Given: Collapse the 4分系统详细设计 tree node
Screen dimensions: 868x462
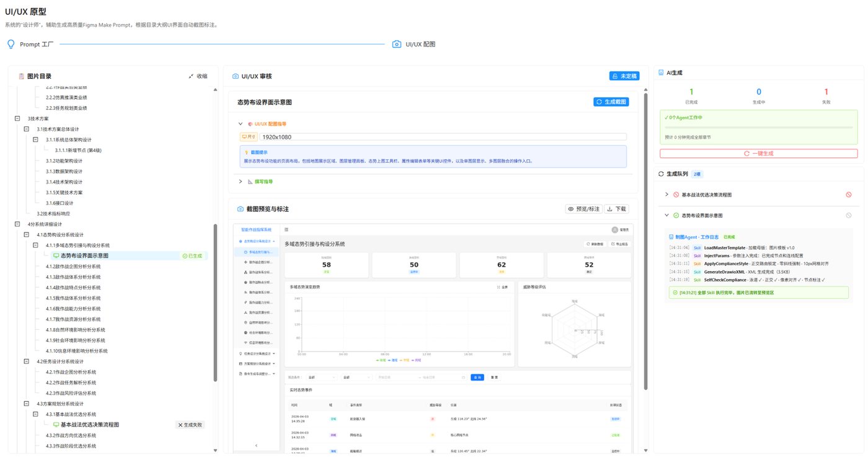Looking at the screenshot, I should pos(17,224).
